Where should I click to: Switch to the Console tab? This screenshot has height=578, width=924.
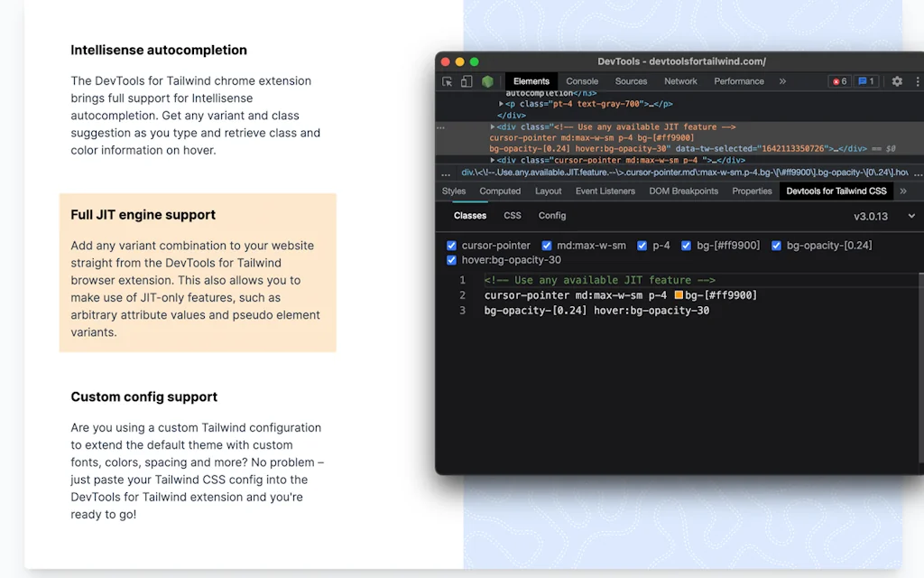(x=582, y=80)
